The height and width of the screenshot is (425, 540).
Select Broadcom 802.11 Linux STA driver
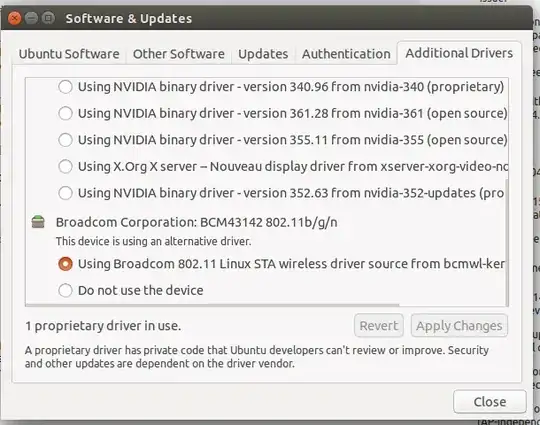[65, 264]
